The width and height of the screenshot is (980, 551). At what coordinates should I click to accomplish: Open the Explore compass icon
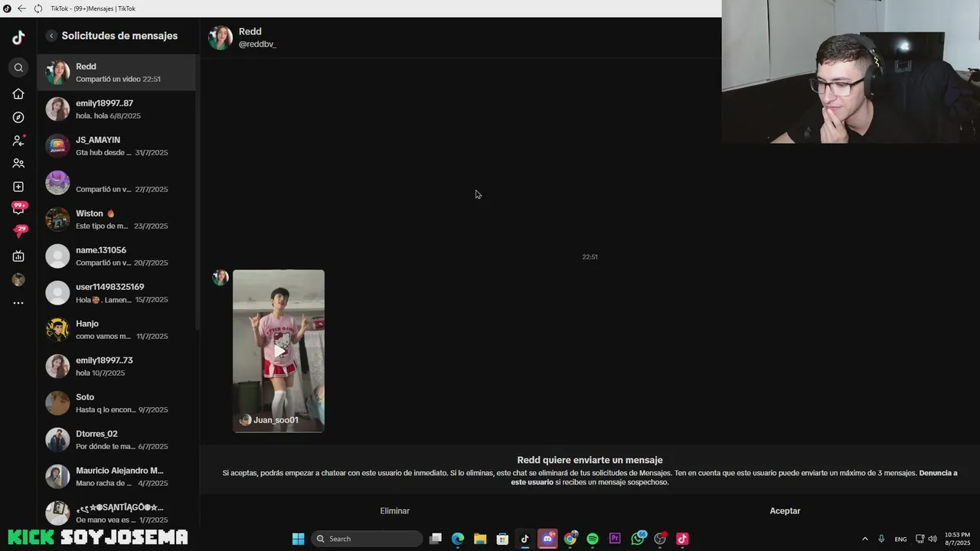tap(18, 117)
